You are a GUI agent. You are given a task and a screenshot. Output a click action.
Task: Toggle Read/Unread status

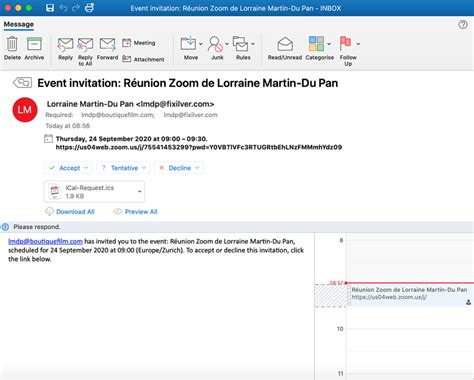point(285,44)
